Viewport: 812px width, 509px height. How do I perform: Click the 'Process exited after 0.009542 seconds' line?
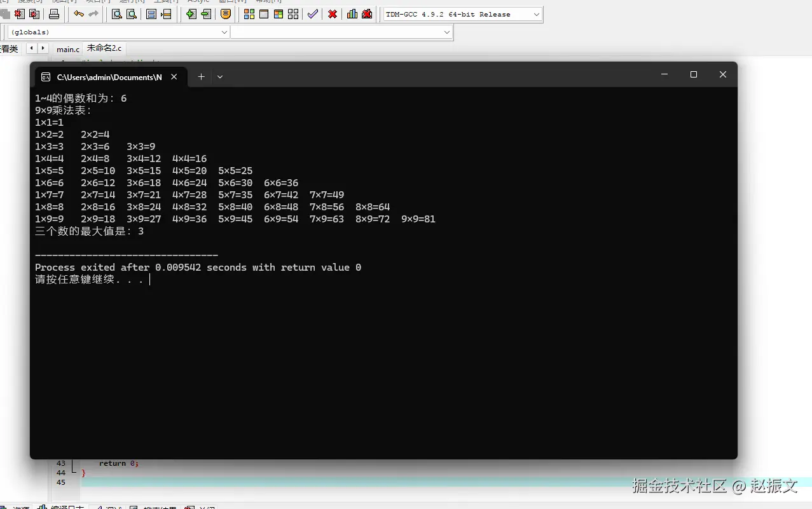[198, 268]
